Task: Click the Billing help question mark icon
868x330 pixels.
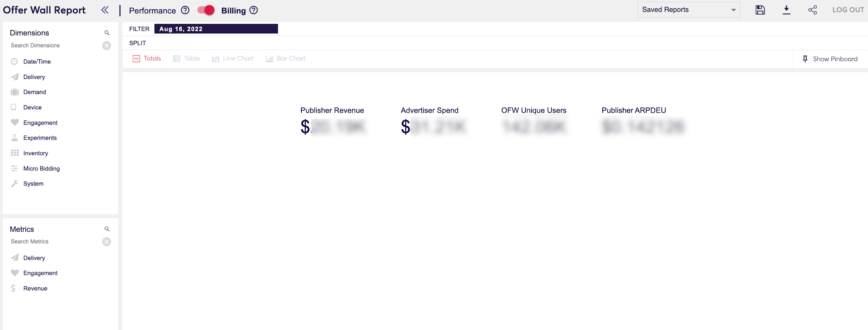Action: coord(254,10)
